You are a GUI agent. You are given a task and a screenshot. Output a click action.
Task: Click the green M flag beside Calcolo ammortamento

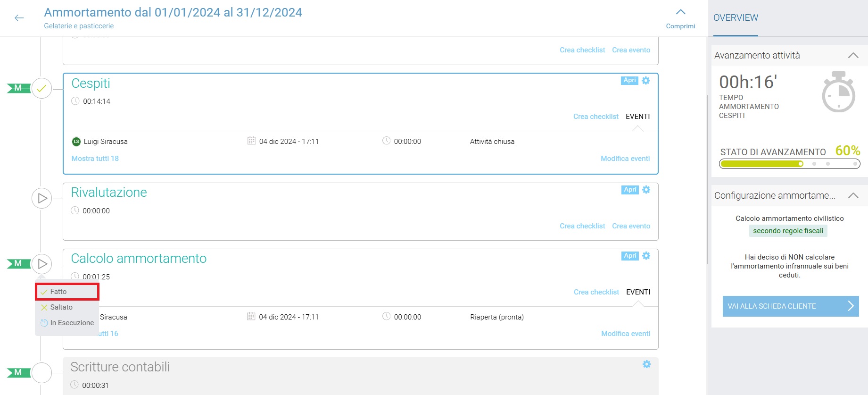[x=18, y=263]
